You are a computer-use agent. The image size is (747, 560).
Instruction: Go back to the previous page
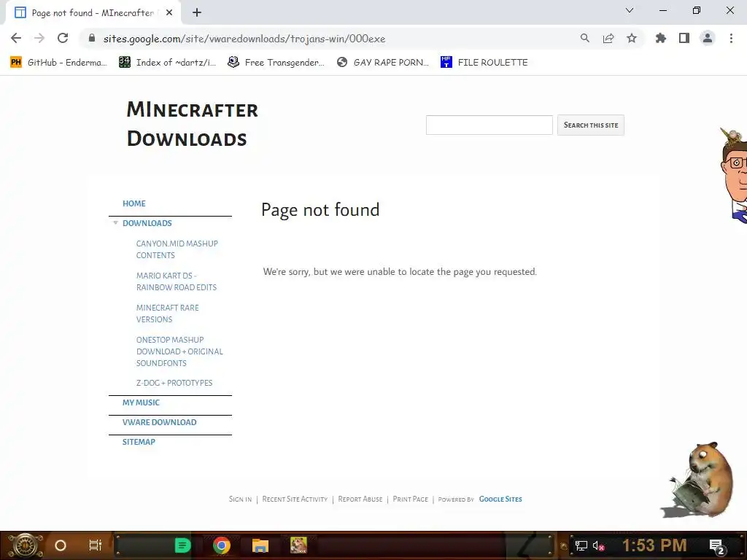[x=16, y=38]
